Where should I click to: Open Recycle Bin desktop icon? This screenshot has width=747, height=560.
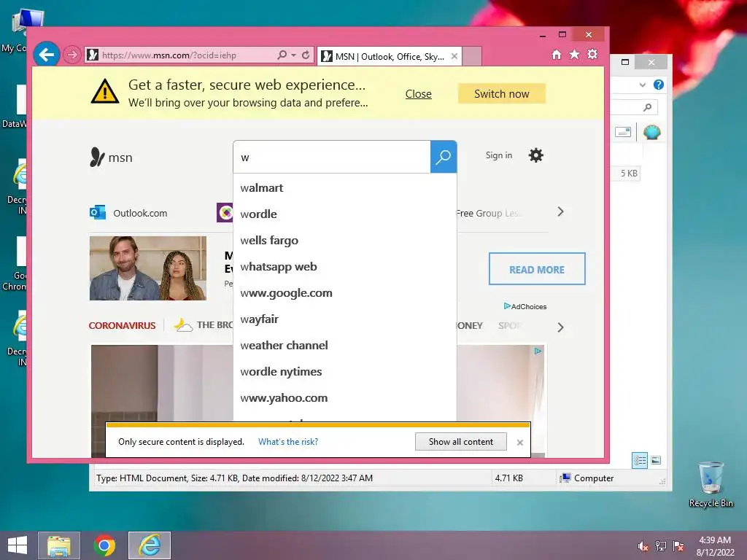pyautogui.click(x=711, y=484)
